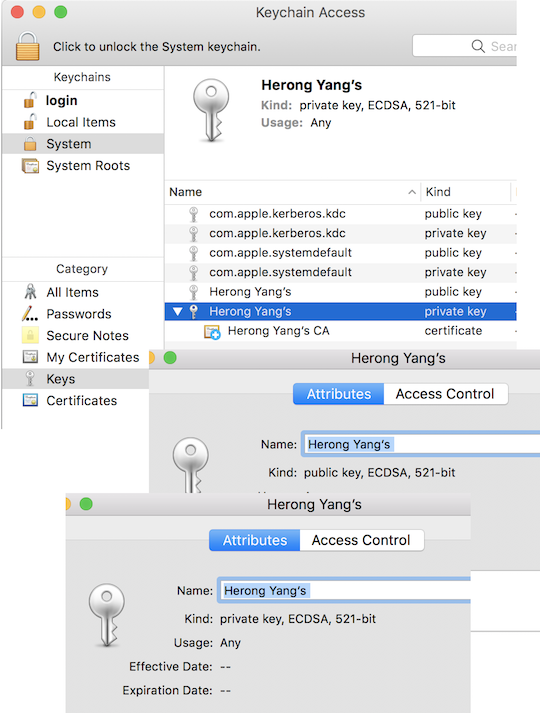
Task: Select the Keys category
Action: pos(75,379)
